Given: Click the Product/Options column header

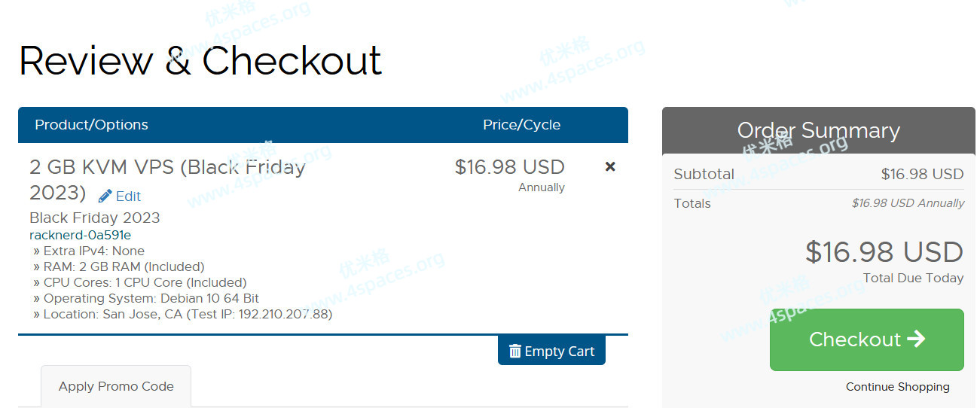Looking at the screenshot, I should click(91, 125).
